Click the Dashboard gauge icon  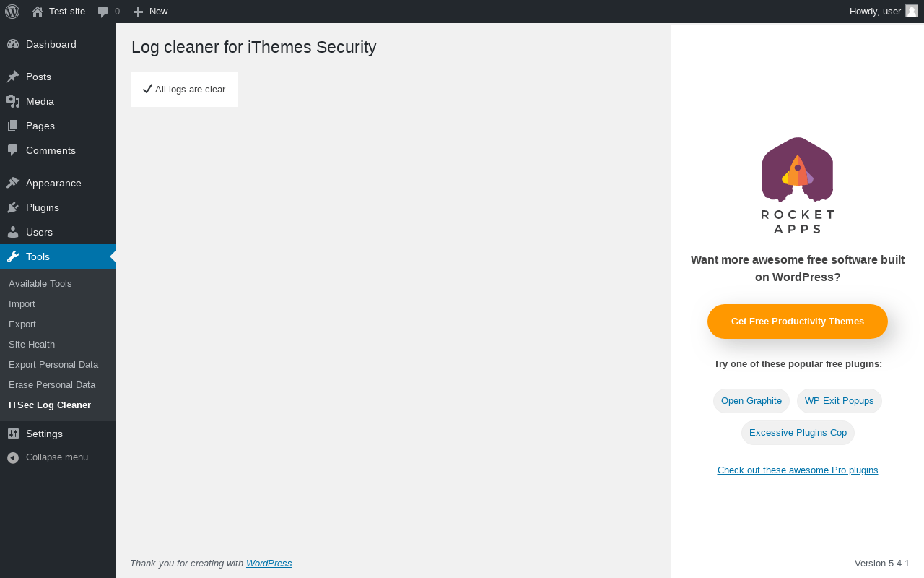click(x=13, y=44)
